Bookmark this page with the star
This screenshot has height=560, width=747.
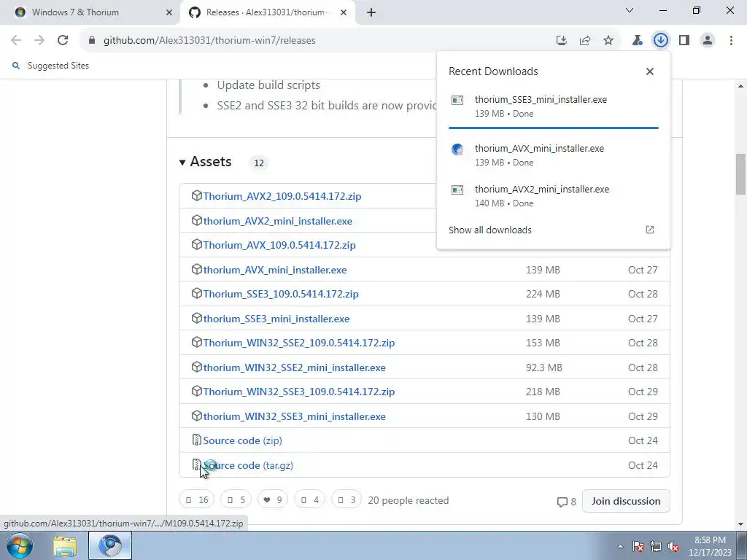tap(608, 41)
